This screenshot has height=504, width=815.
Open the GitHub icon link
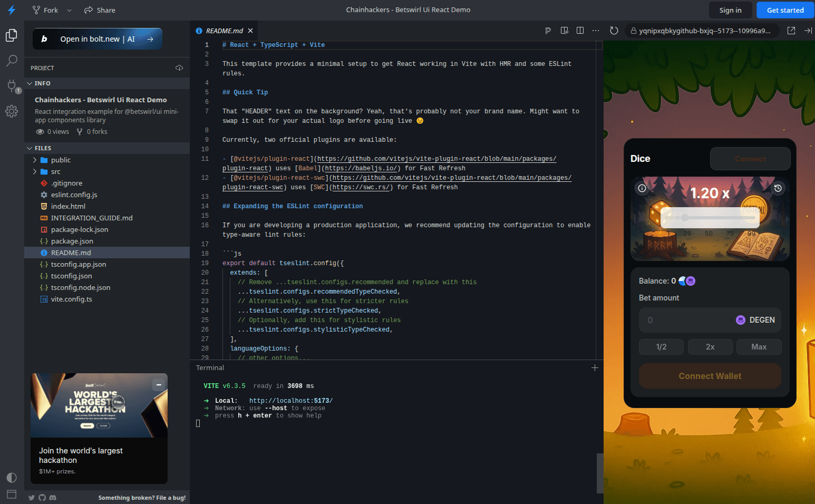pyautogui.click(x=42, y=498)
